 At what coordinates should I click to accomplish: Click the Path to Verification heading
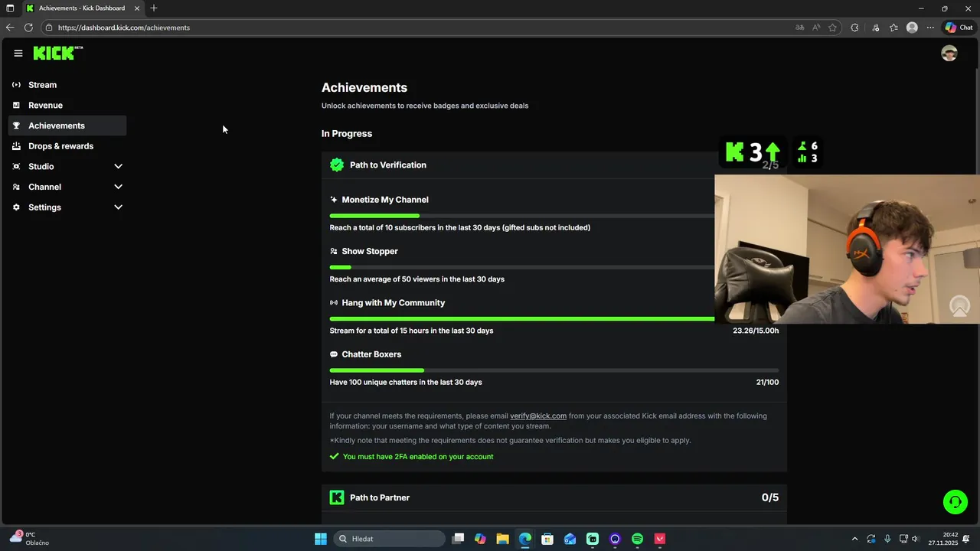click(388, 165)
